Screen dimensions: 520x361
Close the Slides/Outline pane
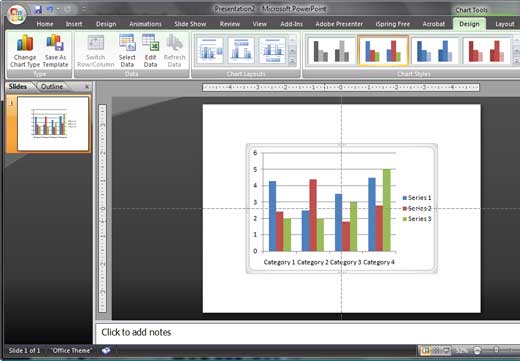(x=87, y=87)
